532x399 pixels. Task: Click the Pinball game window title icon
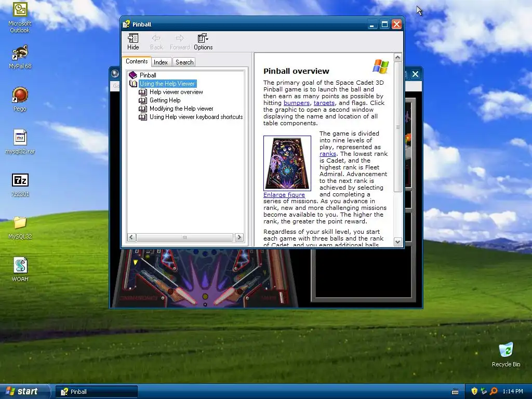pos(115,74)
